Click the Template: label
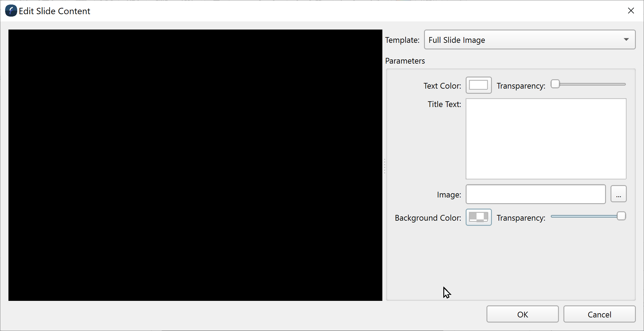This screenshot has height=331, width=644. pos(402,40)
